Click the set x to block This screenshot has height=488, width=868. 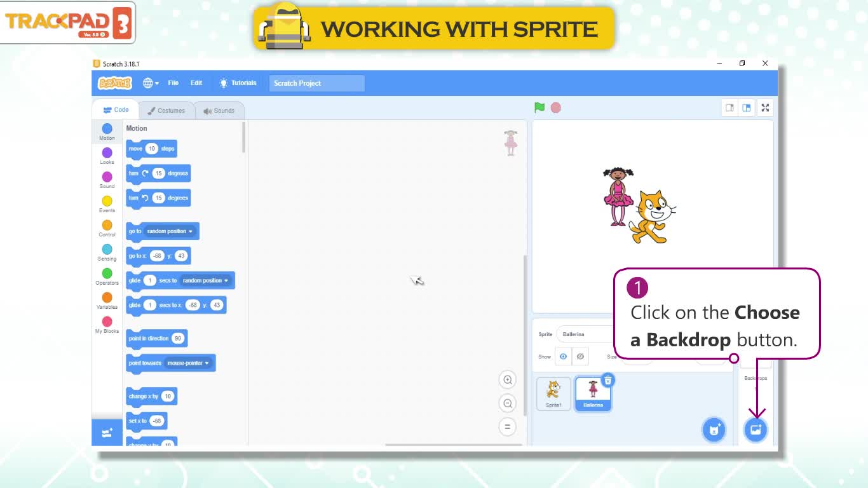pyautogui.click(x=146, y=421)
